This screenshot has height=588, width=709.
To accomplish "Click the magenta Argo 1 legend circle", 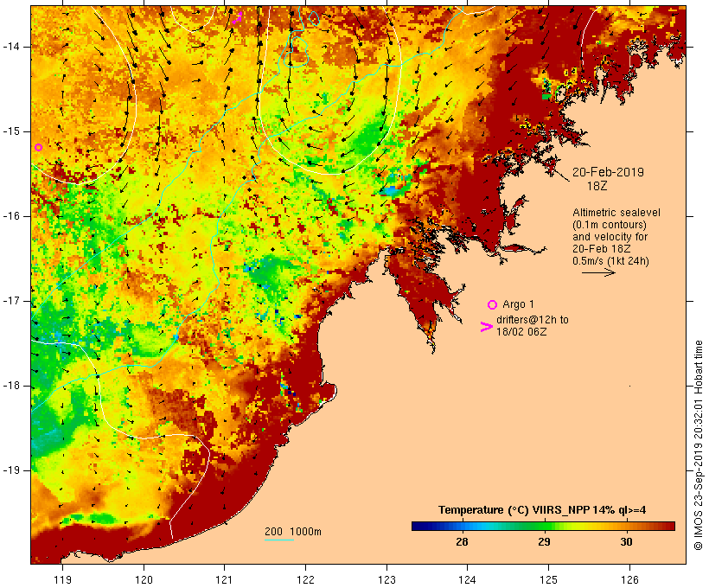I will point(493,305).
